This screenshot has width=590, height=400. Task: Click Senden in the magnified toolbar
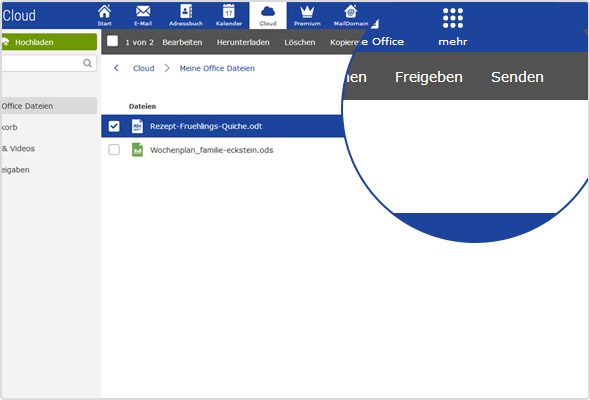[517, 77]
